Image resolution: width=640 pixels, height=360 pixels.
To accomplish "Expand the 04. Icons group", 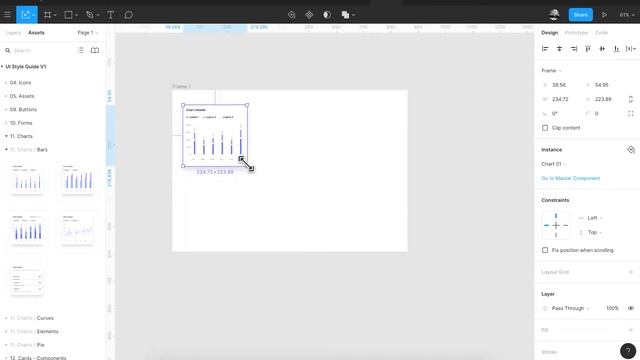I will pyautogui.click(x=6, y=82).
